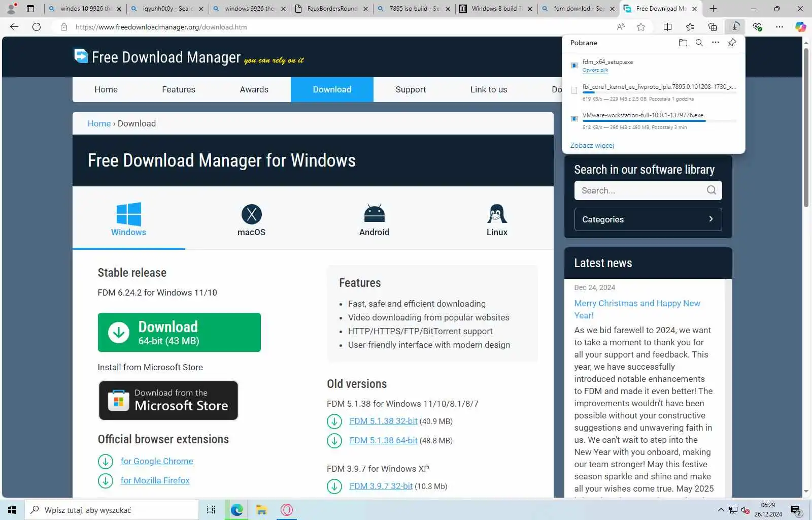Open the tab actions menu icon
Viewport: 812px width, 520px height.
30,9
